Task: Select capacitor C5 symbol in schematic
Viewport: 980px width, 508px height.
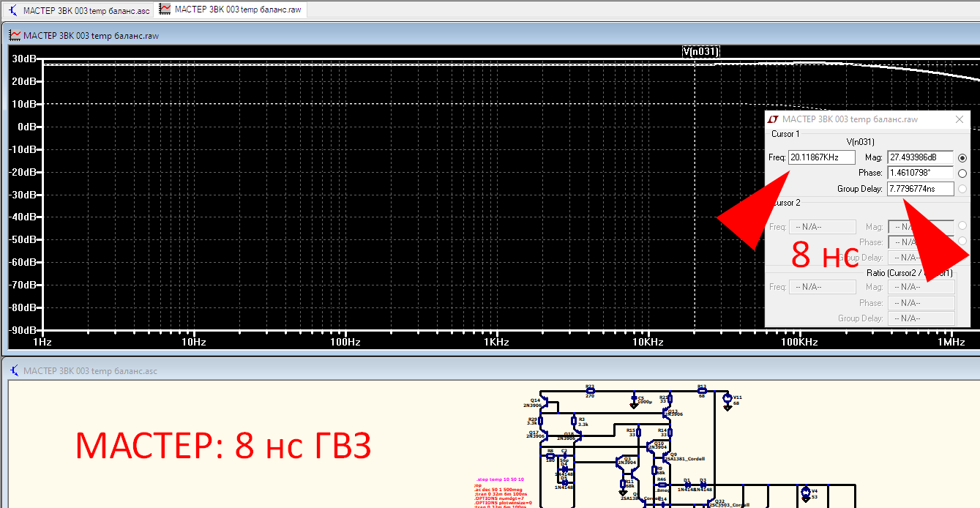Action: point(634,398)
